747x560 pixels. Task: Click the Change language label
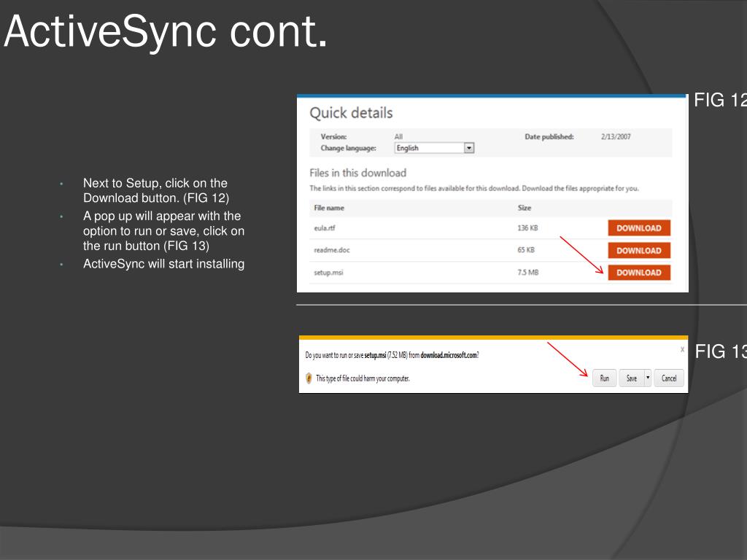pos(348,148)
